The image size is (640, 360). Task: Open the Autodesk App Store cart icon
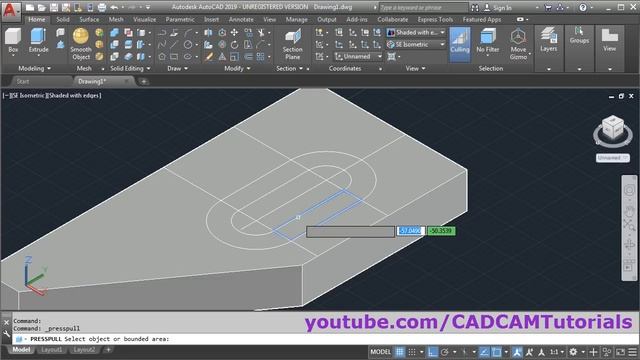(x=548, y=7)
